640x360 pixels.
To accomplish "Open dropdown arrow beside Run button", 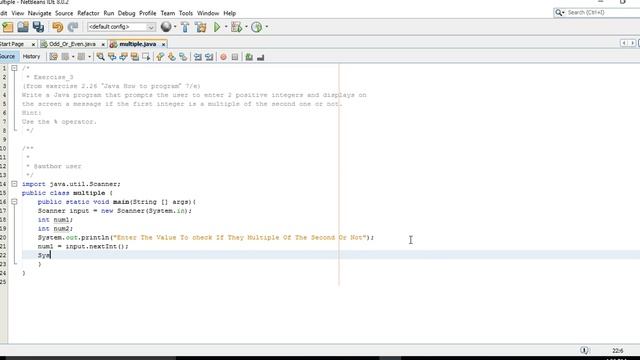I will tap(226, 27).
